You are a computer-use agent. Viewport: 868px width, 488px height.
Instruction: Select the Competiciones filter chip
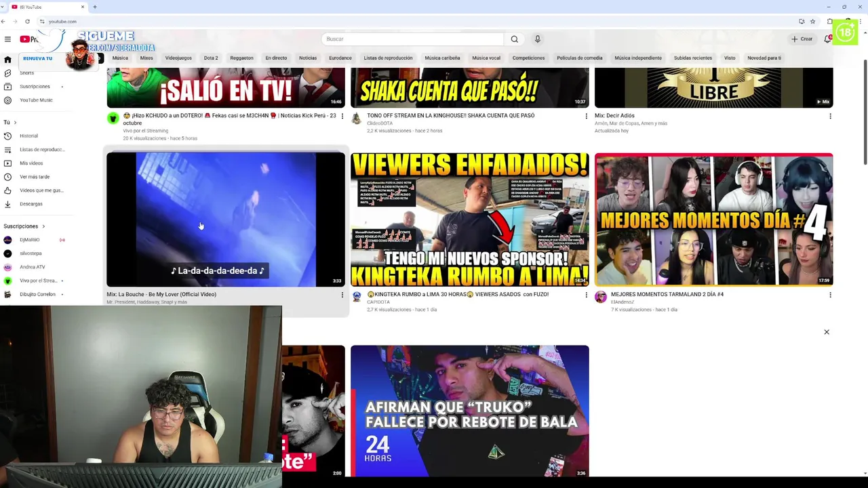pyautogui.click(x=528, y=58)
